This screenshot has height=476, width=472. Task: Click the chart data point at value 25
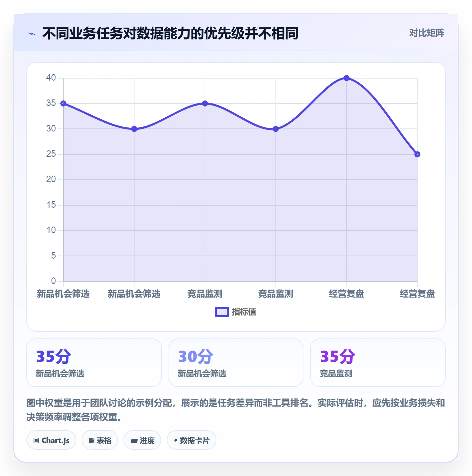click(x=417, y=154)
